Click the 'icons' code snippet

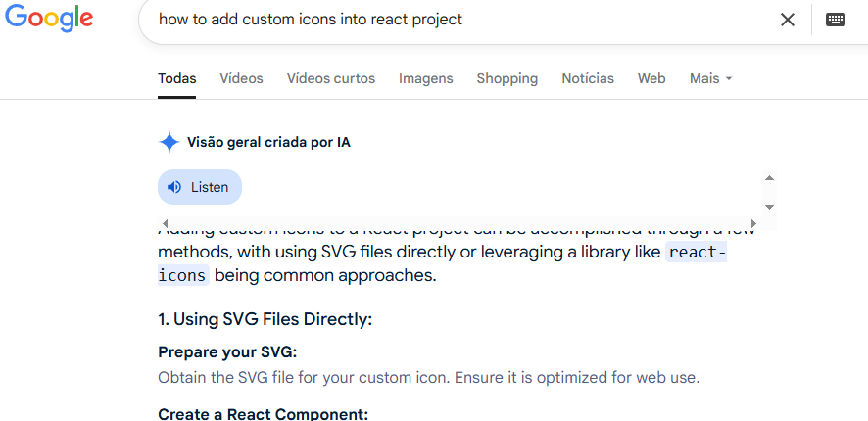pos(183,275)
